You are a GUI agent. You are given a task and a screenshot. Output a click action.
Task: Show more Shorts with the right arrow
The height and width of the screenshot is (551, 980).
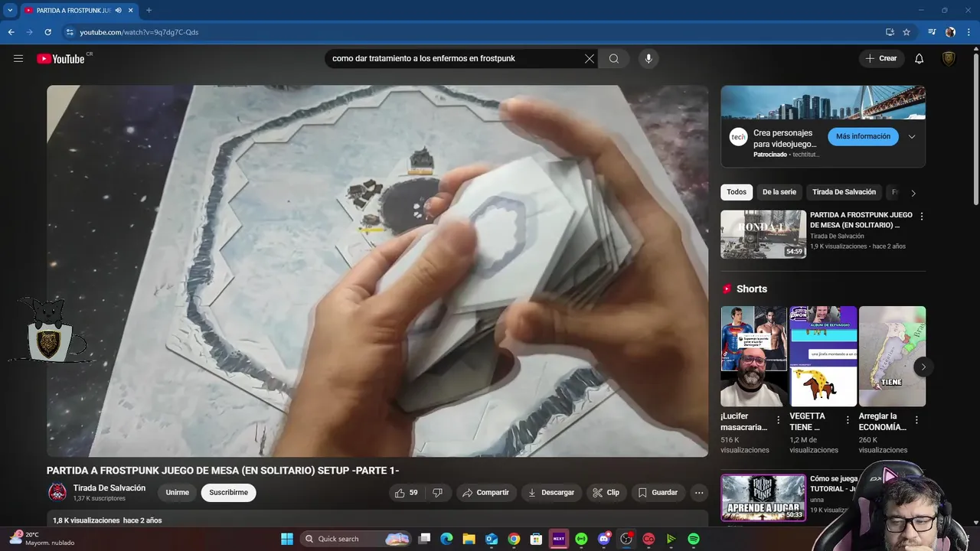click(x=923, y=367)
